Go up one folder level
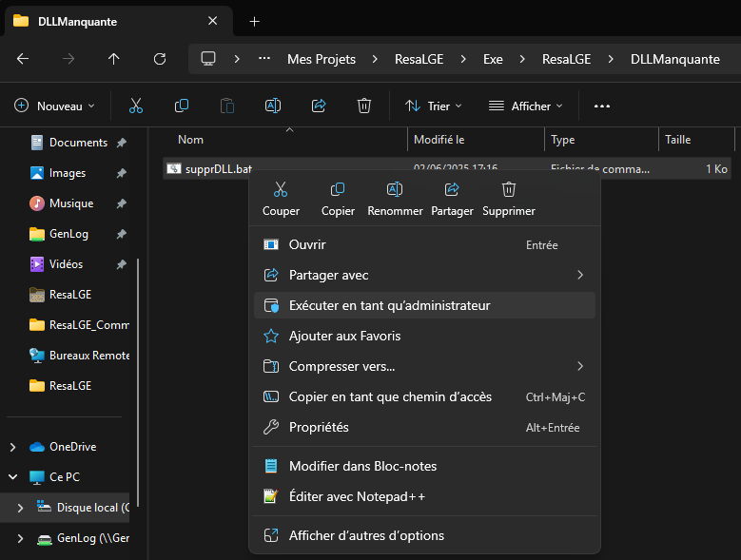 [x=113, y=59]
